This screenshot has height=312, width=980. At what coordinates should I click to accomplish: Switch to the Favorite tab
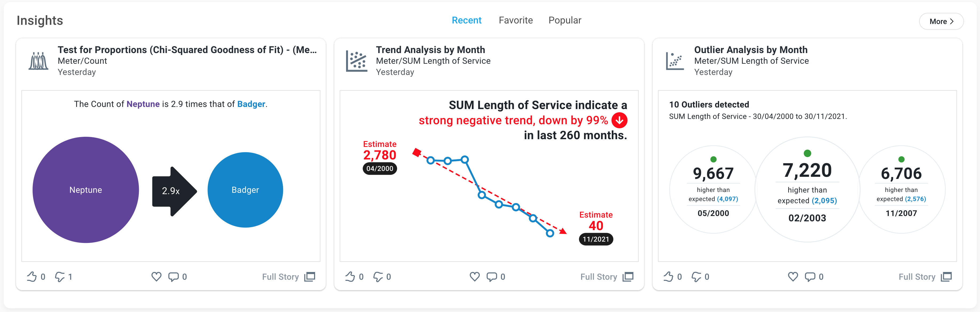click(x=515, y=20)
